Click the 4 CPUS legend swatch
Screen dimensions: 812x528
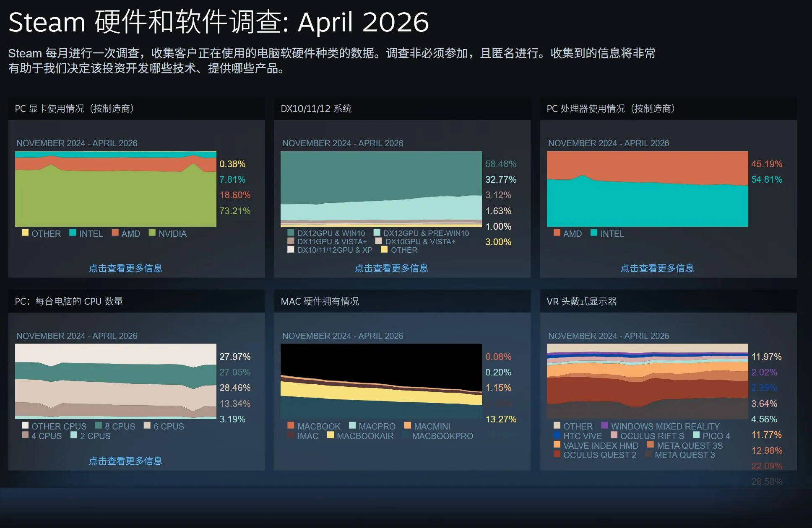(25, 435)
